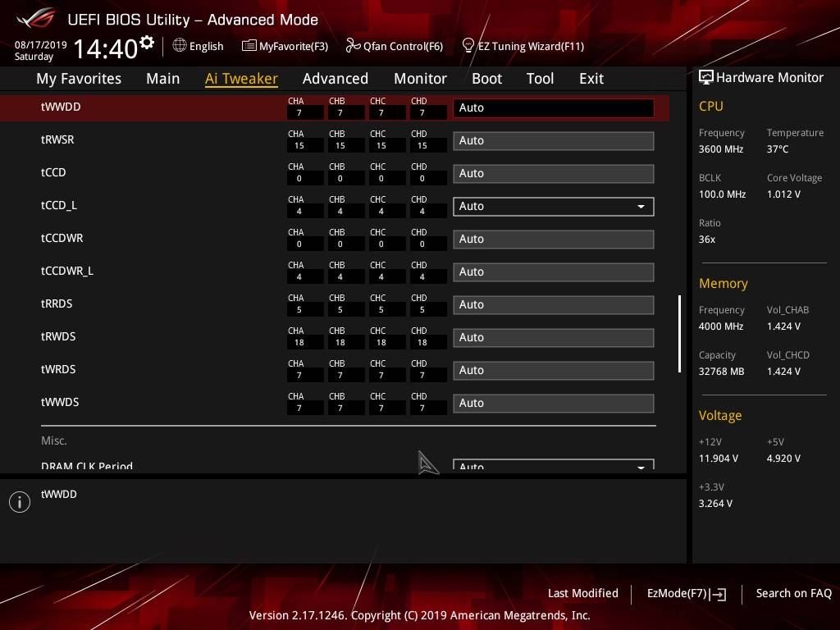Click the MyFavorite list icon

249,46
